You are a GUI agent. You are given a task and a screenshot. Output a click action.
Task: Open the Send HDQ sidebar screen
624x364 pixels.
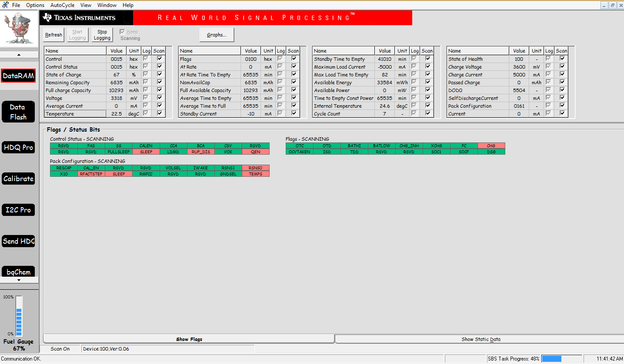18,241
